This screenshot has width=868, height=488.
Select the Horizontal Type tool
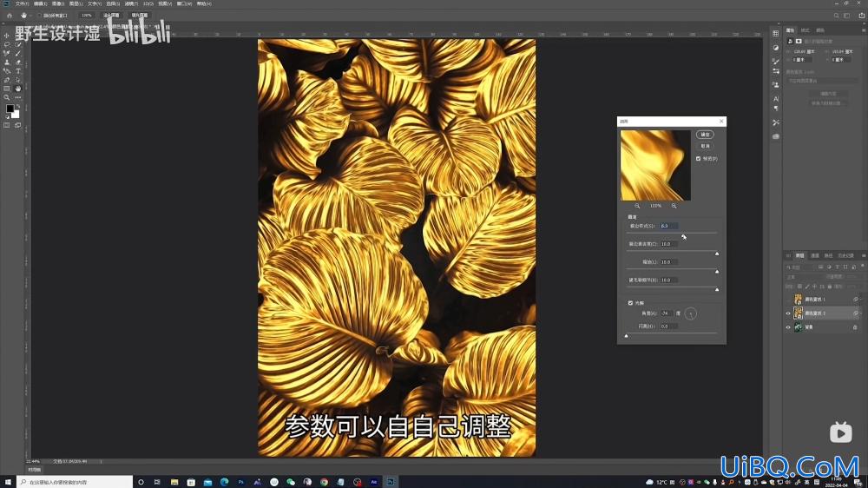(17, 71)
